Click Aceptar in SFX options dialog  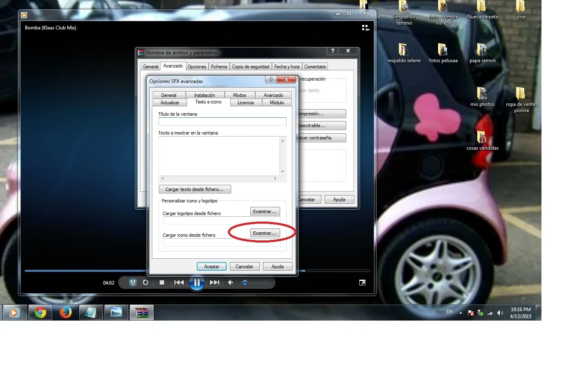[212, 267]
